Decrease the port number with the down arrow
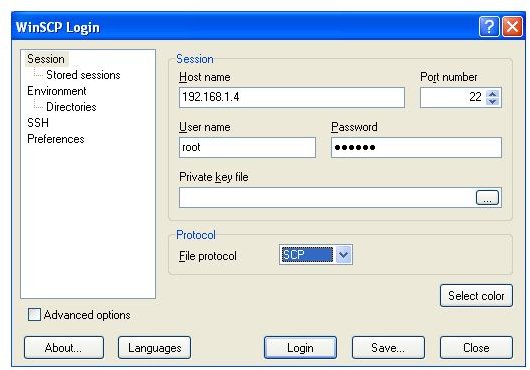The image size is (530, 370). 492,101
